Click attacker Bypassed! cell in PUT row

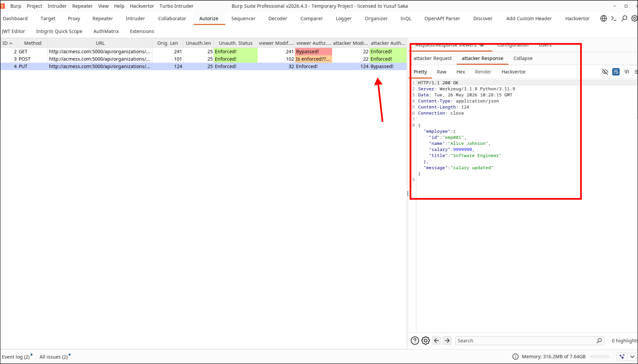[388, 66]
